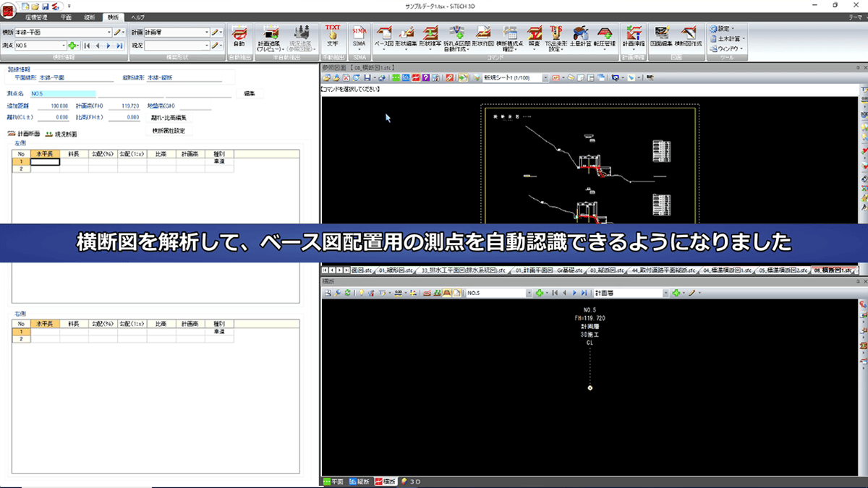868x488 pixels.
Task: Launch the 土量計算 earthwork volume calculation
Action: pos(579,36)
